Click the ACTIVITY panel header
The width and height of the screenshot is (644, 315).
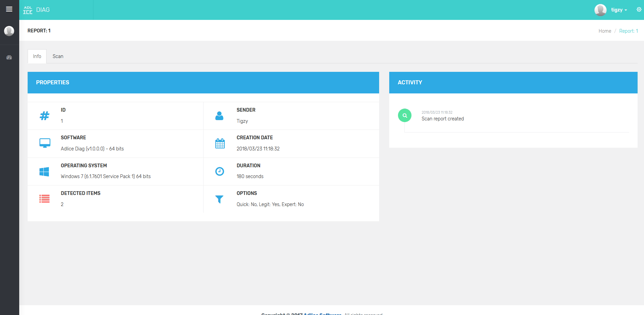(513, 83)
